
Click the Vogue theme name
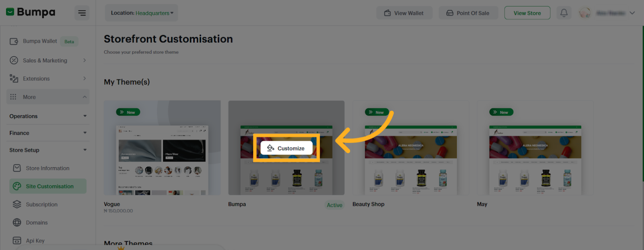(x=112, y=204)
